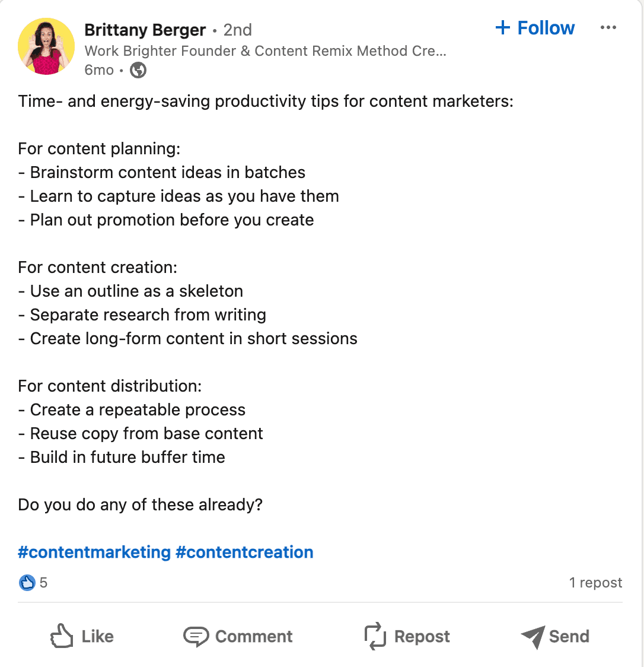
Task: Click the 6mo timestamp to expand post details
Action: [x=98, y=70]
